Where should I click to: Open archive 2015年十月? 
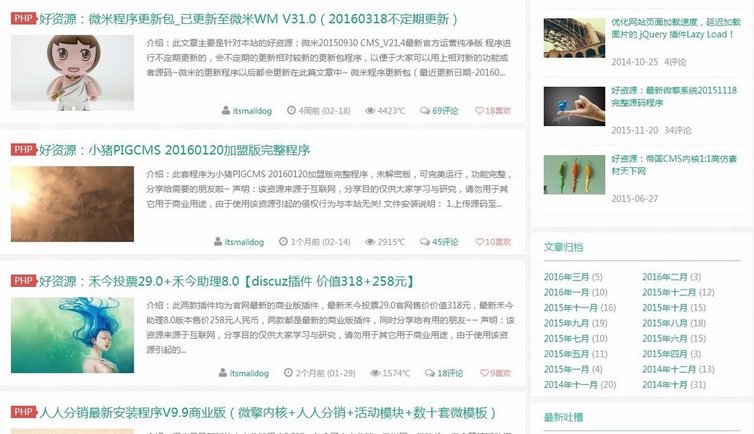tap(665, 308)
